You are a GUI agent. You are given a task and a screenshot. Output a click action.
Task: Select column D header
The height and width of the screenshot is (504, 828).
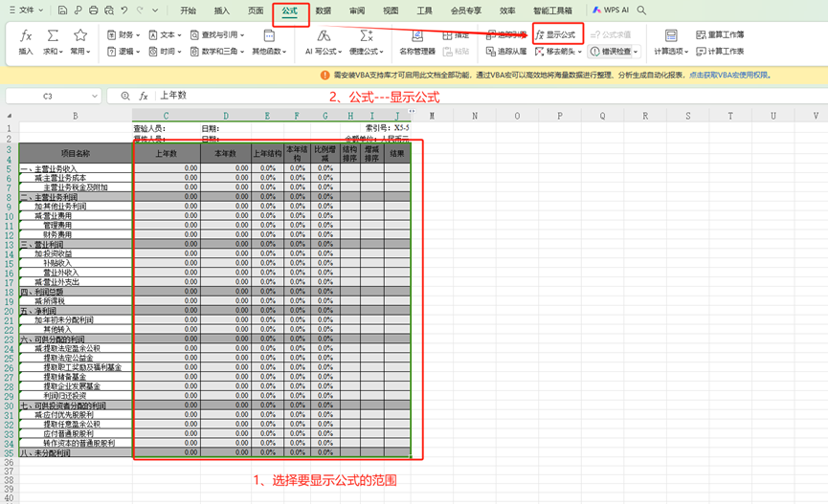click(226, 116)
